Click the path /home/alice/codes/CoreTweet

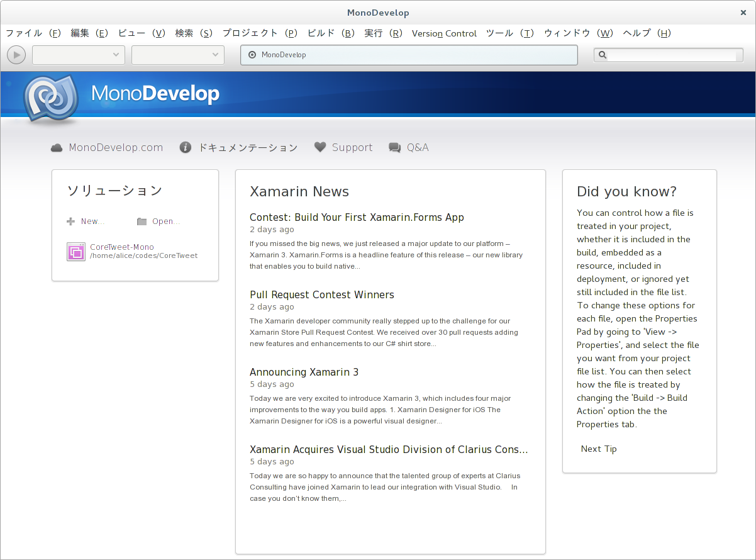[x=144, y=256]
